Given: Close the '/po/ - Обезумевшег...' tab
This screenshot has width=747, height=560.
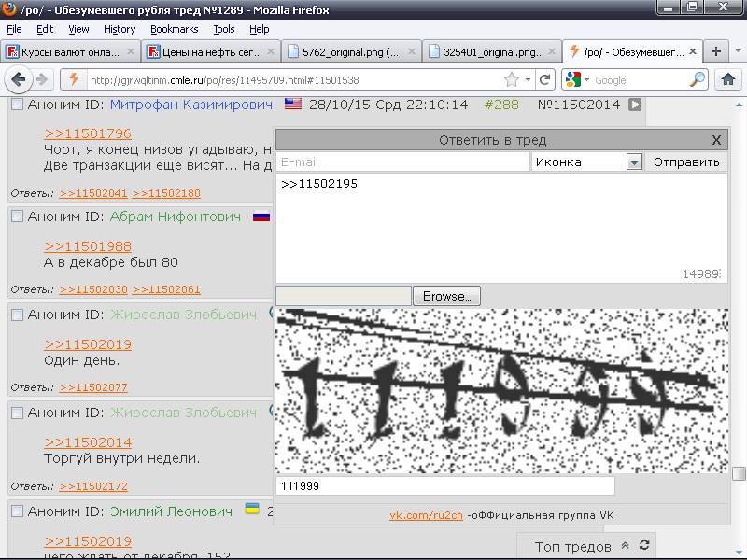Looking at the screenshot, I should (693, 51).
